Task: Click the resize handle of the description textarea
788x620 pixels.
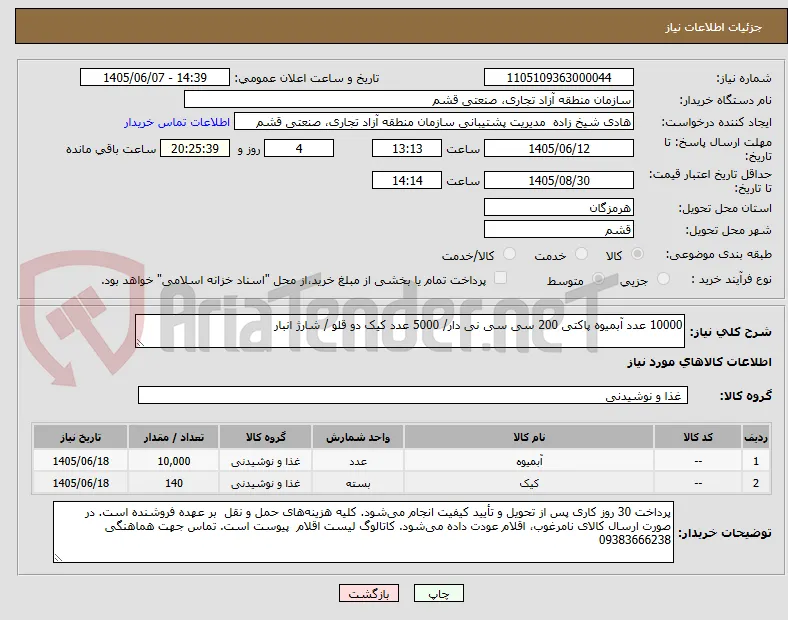Action: pyautogui.click(x=140, y=343)
